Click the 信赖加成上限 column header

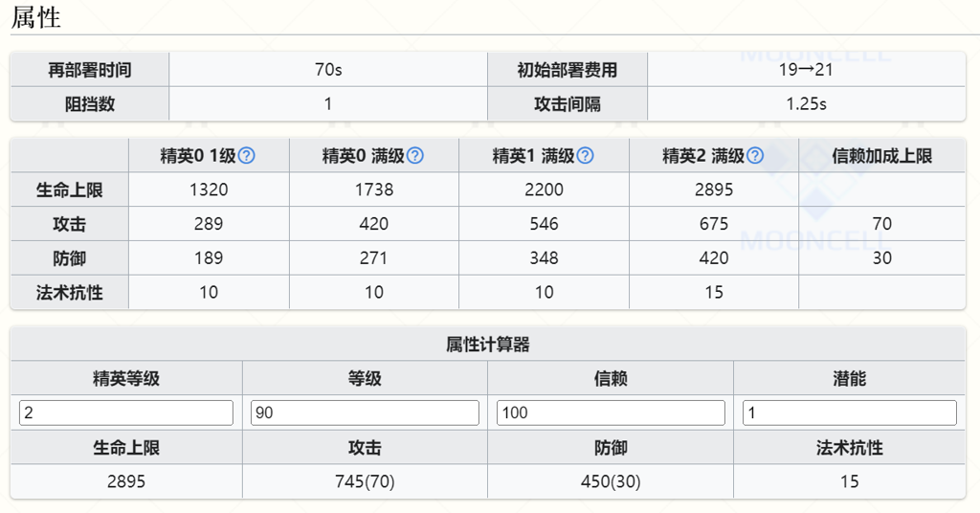[881, 156]
